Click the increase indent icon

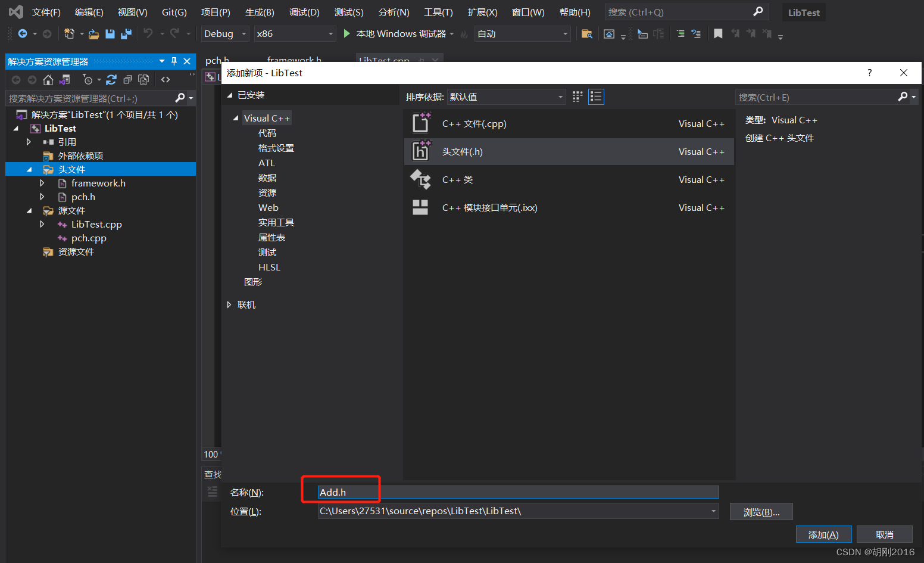(680, 34)
